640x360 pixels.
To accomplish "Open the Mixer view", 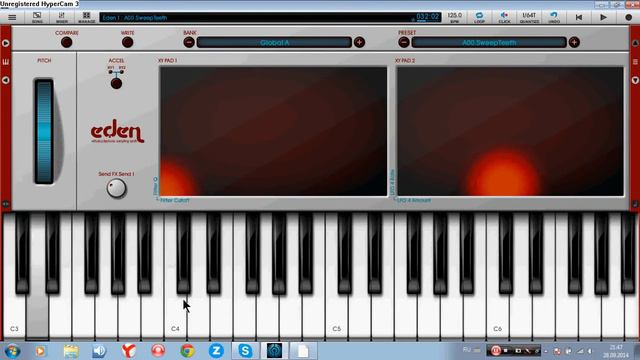I will click(x=62, y=18).
